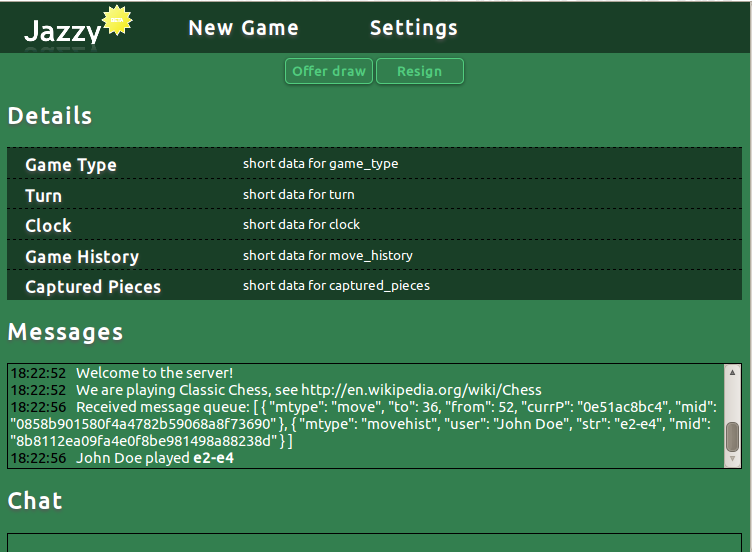This screenshot has width=752, height=552.
Task: Expand the Game Type details row
Action: (x=71, y=165)
